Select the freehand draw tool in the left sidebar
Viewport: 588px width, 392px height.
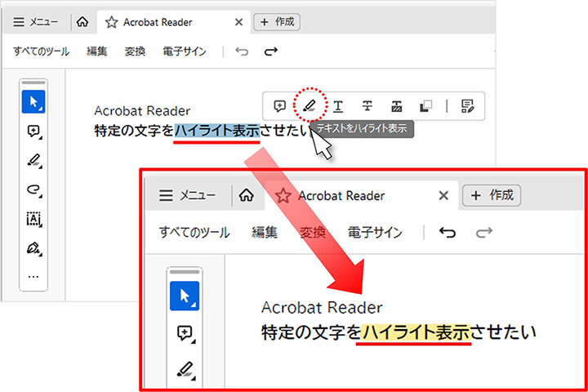click(33, 190)
